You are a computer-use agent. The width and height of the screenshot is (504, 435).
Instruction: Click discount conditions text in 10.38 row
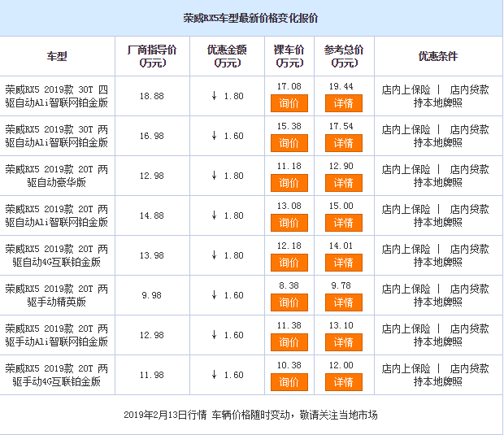pyautogui.click(x=435, y=375)
